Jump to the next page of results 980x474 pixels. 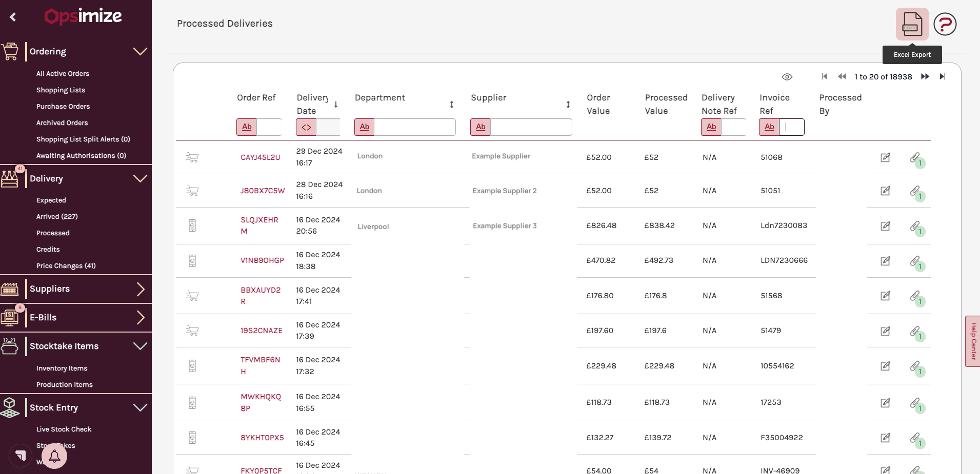[x=925, y=76]
